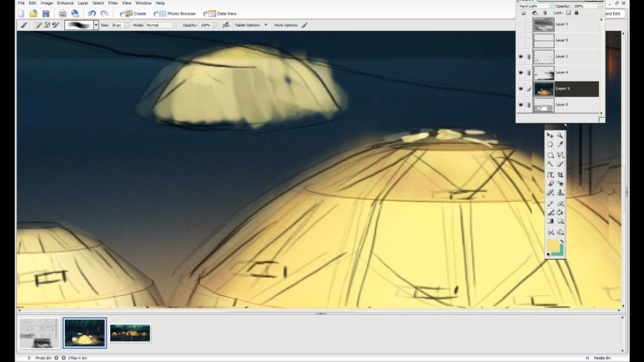Select the Elliptical Marquee tool
This screenshot has width=644, height=362.
(x=550, y=155)
